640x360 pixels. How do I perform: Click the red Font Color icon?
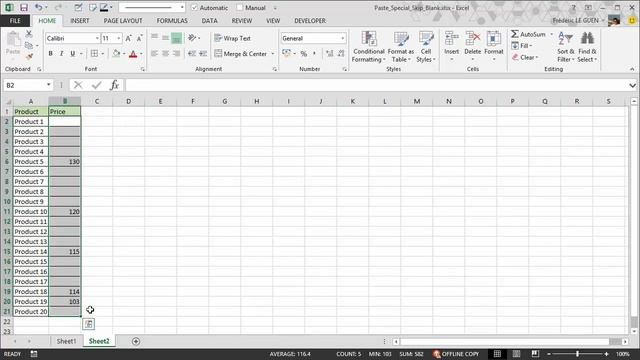[x=133, y=53]
